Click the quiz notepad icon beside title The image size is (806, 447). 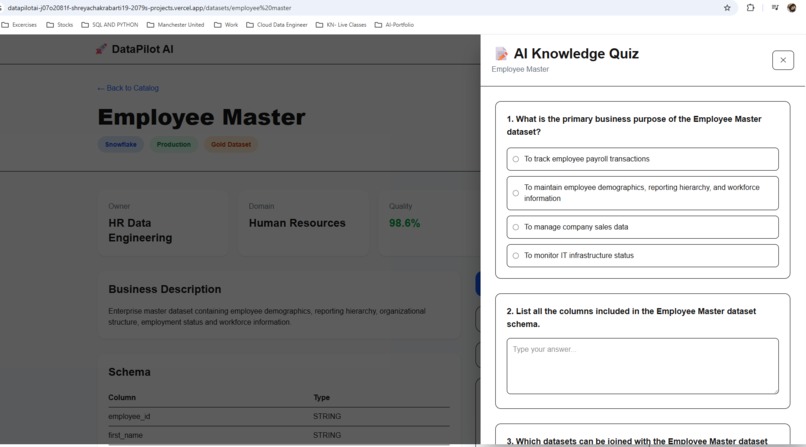(501, 53)
